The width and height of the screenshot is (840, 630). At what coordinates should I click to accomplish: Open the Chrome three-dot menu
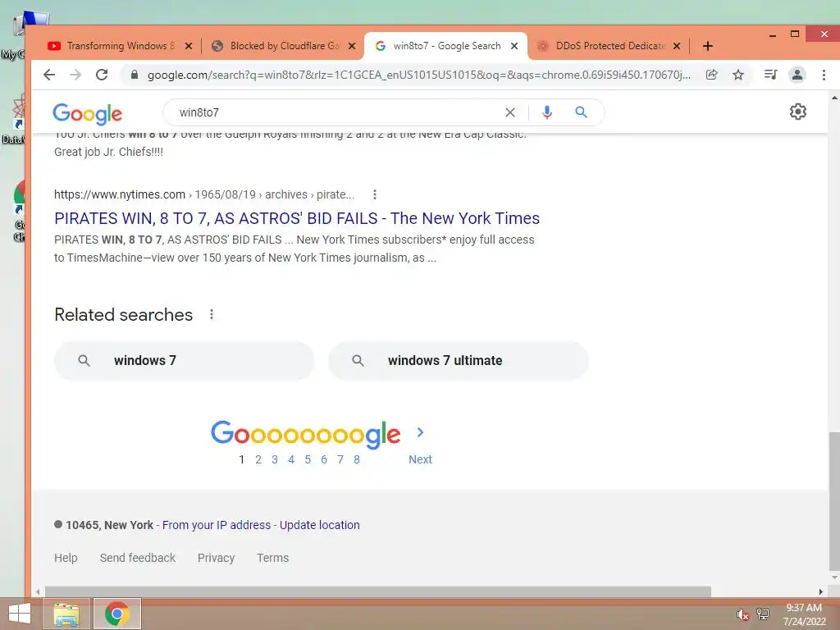tap(824, 75)
